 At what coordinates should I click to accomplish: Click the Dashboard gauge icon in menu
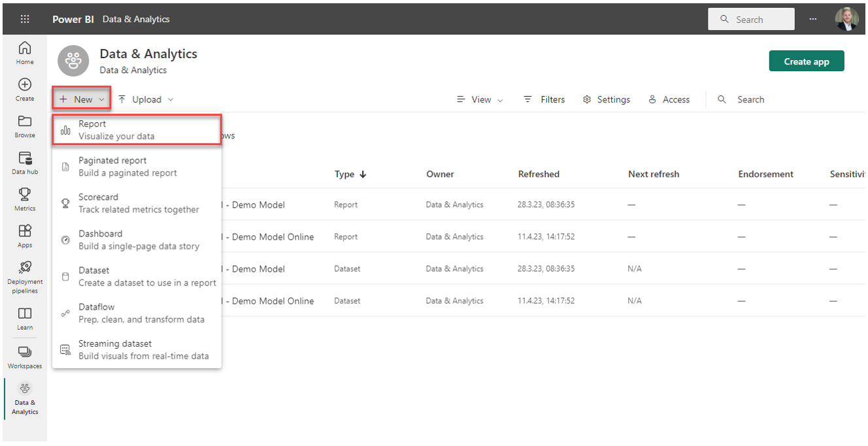[65, 240]
